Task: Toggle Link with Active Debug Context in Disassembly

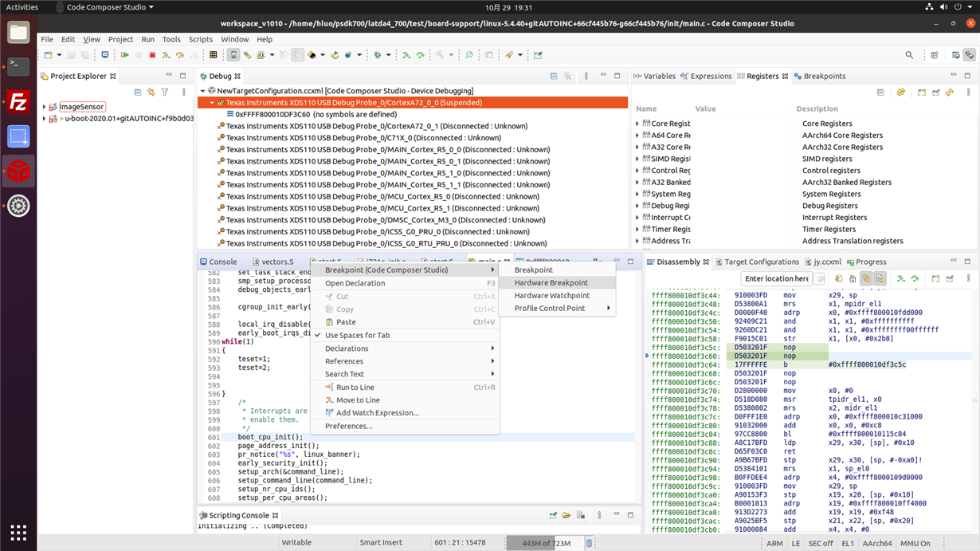Action: [x=865, y=278]
